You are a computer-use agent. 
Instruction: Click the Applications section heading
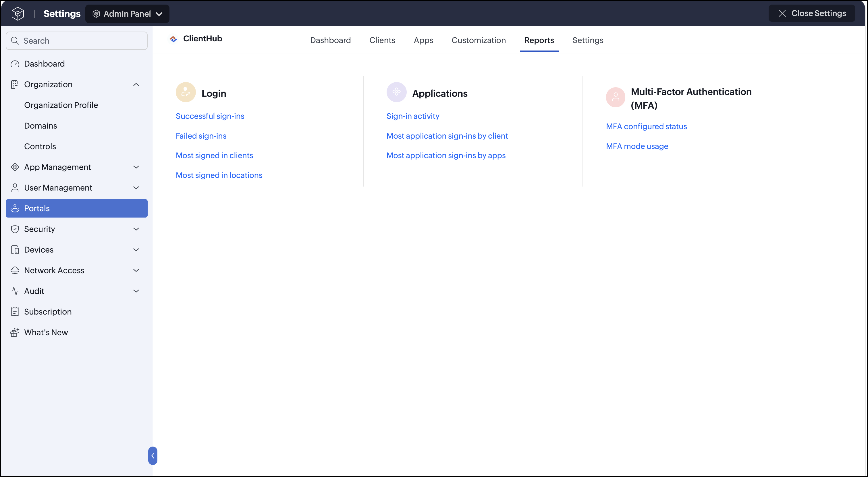click(x=440, y=94)
